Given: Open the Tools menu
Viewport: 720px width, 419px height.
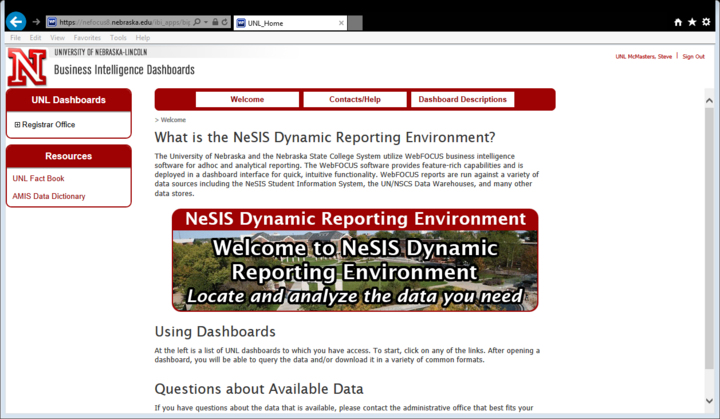Looking at the screenshot, I should 118,38.
